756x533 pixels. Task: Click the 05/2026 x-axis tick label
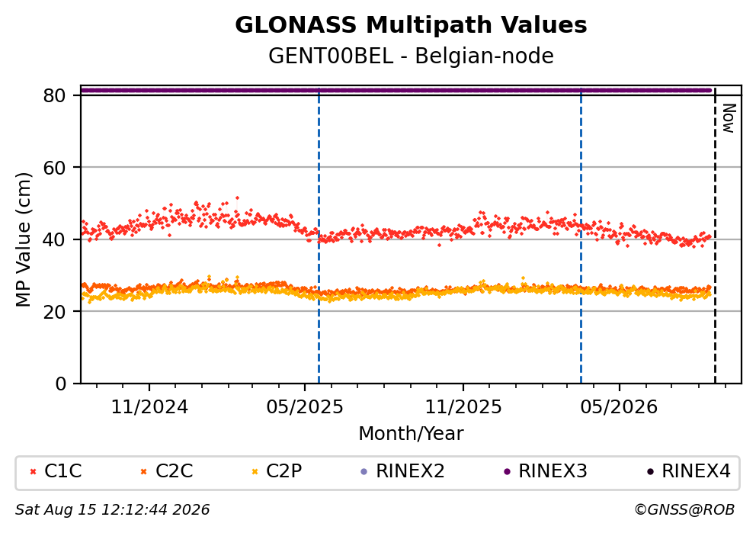[x=619, y=407]
